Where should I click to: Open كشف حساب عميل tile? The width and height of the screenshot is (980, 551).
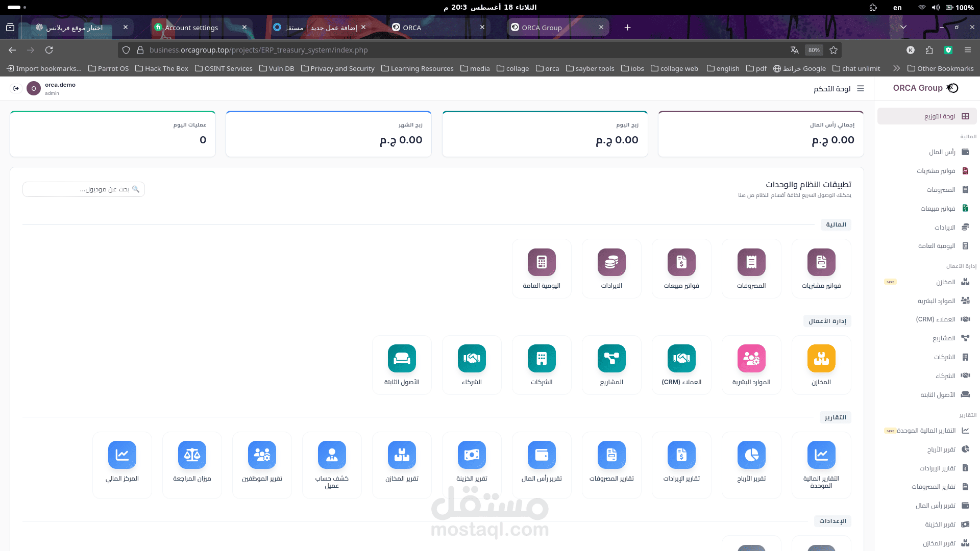pos(332,465)
